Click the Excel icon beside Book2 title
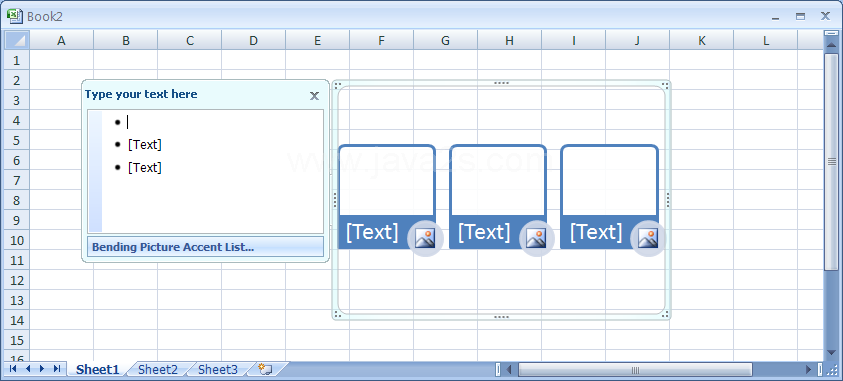Viewport: 843px width, 381px height. [x=15, y=16]
